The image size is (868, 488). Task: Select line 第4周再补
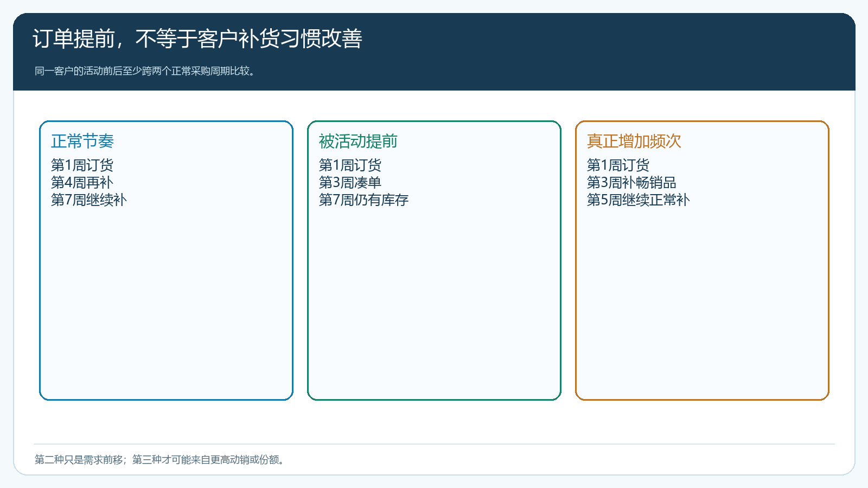[x=82, y=183]
